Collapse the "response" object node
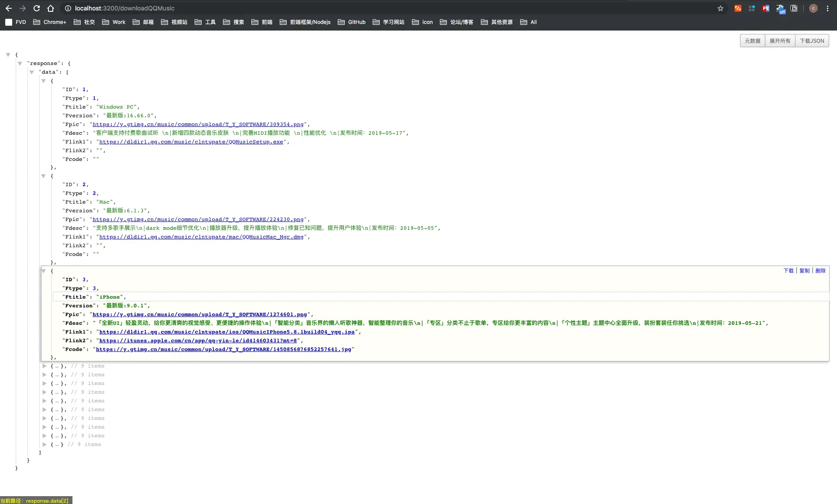The width and height of the screenshot is (837, 504). pyautogui.click(x=20, y=63)
